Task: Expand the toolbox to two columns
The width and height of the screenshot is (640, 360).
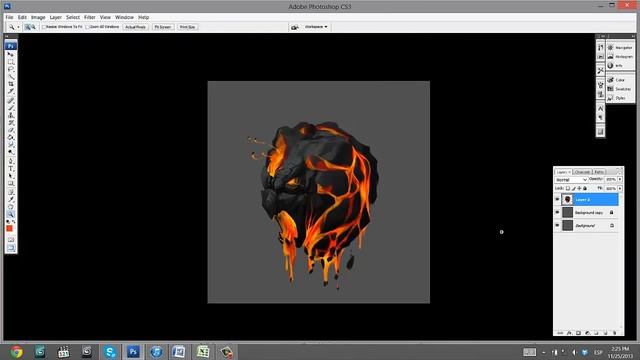Action: click(x=7, y=36)
